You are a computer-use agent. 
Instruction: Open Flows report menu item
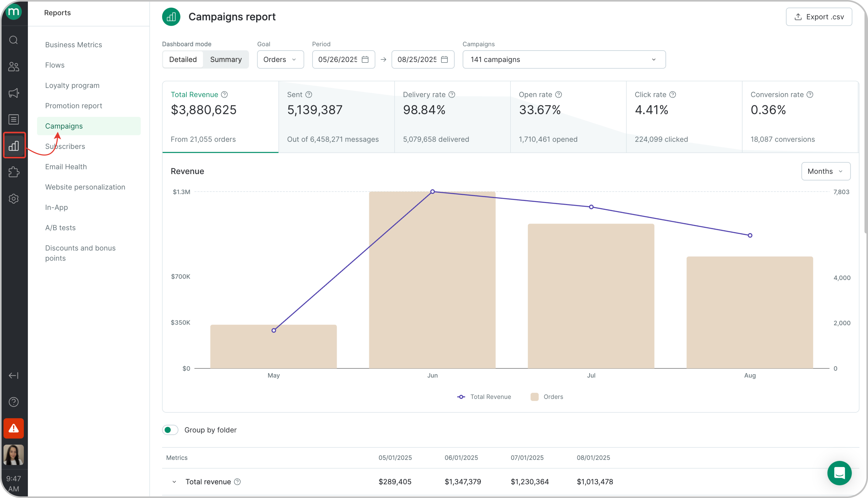tap(55, 65)
